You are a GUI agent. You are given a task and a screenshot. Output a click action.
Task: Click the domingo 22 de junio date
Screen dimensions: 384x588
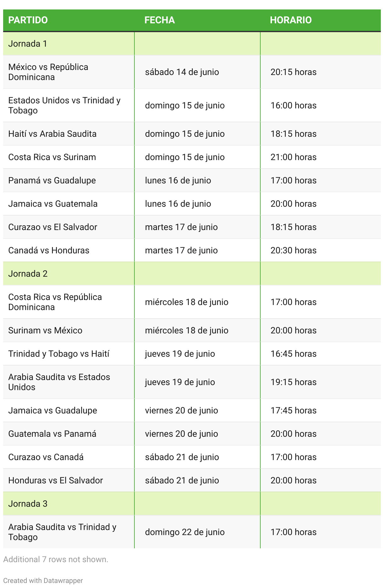(x=185, y=532)
